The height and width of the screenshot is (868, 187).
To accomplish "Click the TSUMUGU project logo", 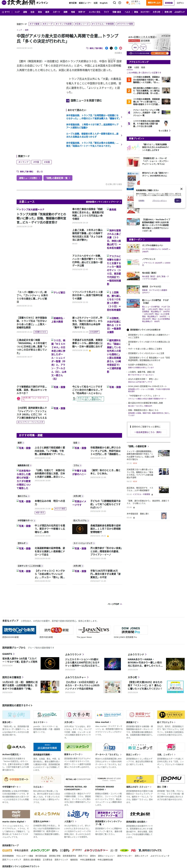I will (171, 715).
